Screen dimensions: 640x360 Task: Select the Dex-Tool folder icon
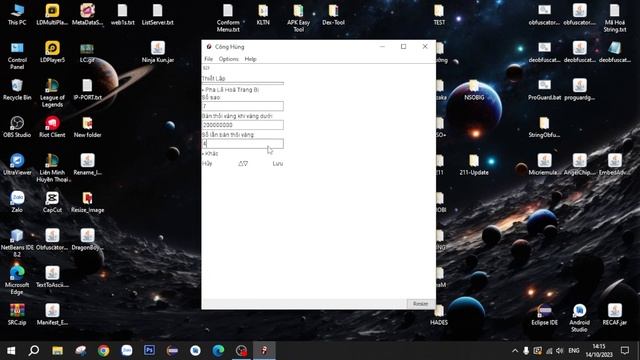tap(333, 15)
